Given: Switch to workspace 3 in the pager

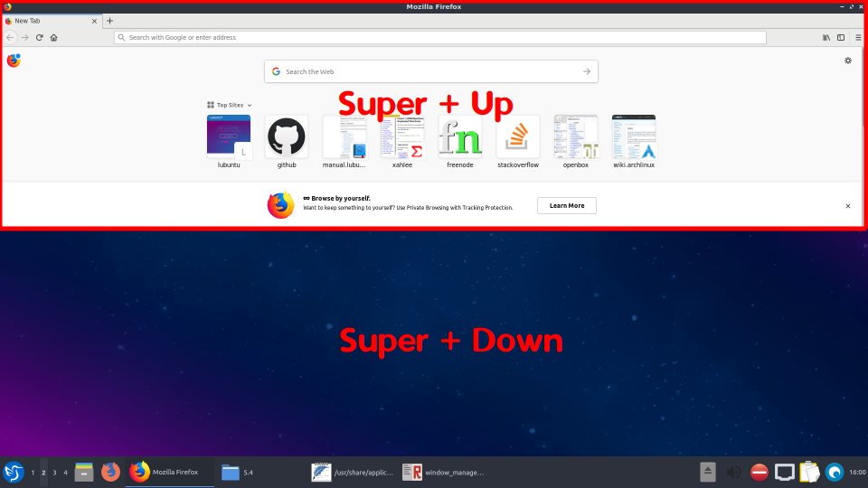Looking at the screenshot, I should coord(54,473).
